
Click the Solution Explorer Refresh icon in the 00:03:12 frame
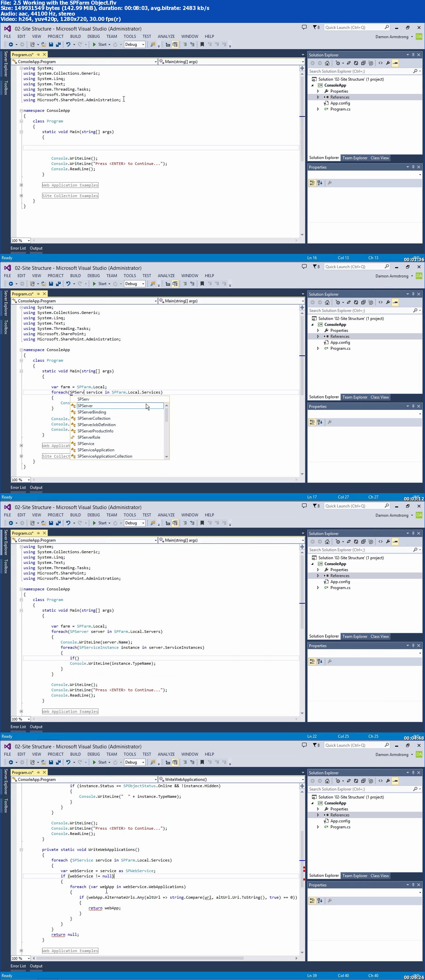(356, 302)
